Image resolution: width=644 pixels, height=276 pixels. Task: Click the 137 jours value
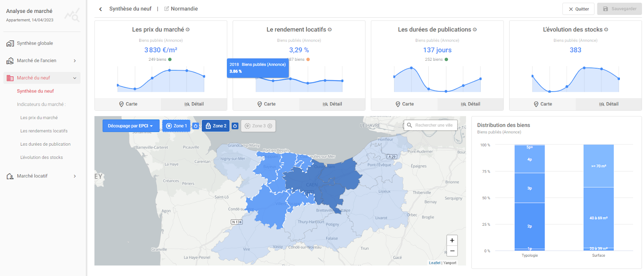pyautogui.click(x=437, y=50)
